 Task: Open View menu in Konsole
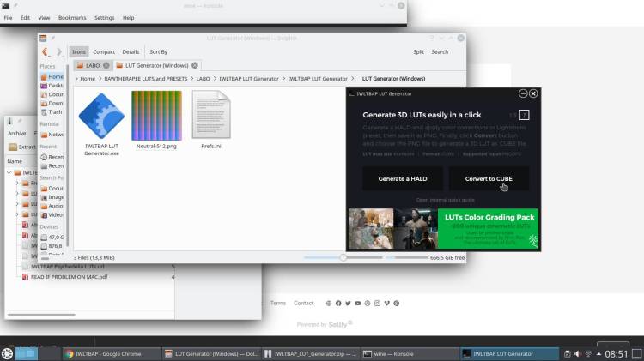[x=44, y=18]
